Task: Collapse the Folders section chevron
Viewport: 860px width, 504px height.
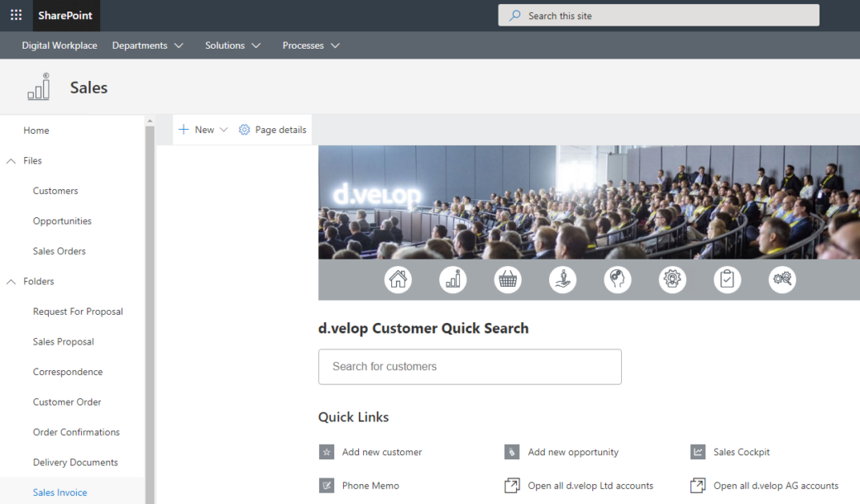Action: click(11, 282)
